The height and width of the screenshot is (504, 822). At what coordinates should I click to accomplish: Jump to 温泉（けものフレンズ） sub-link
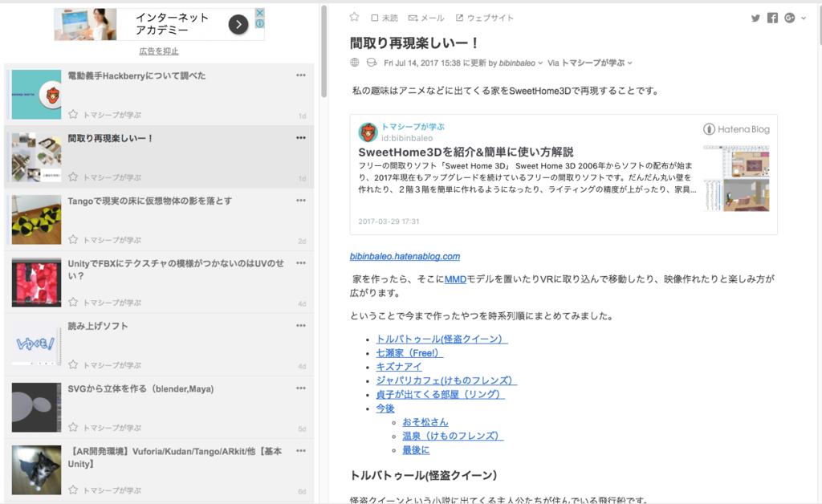tap(453, 436)
